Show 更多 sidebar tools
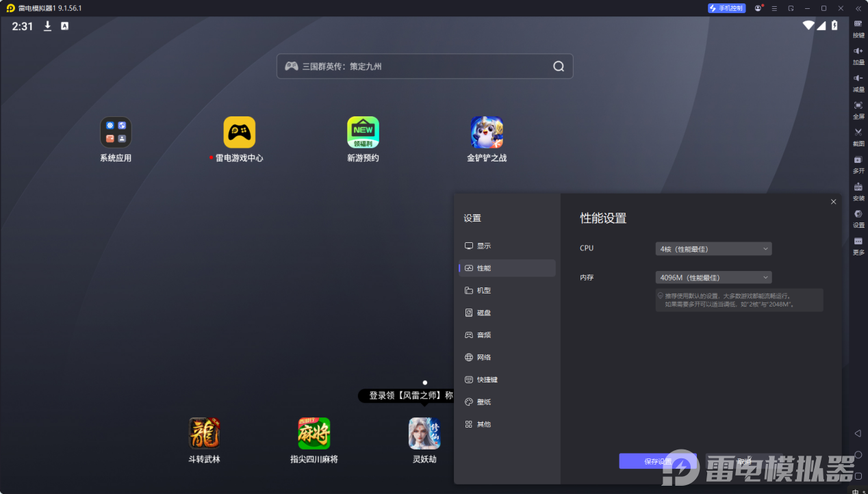Image resolution: width=868 pixels, height=494 pixels. (858, 246)
